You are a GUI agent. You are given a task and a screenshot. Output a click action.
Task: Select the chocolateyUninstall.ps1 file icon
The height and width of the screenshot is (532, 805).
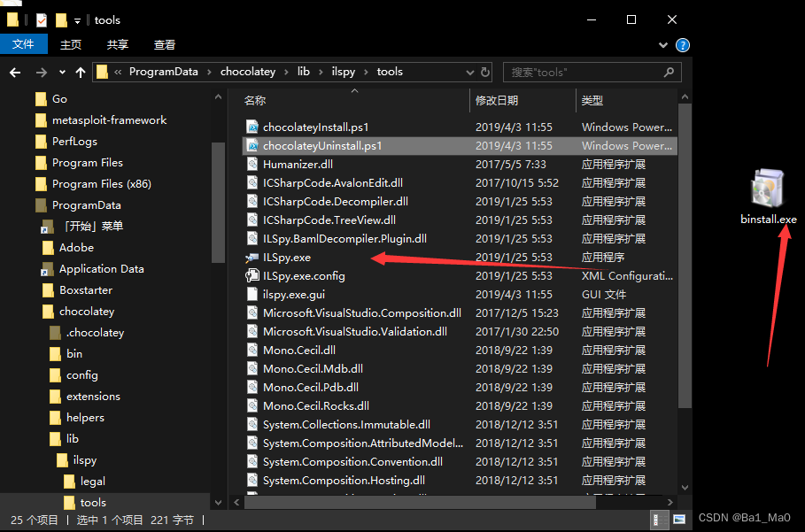point(252,146)
